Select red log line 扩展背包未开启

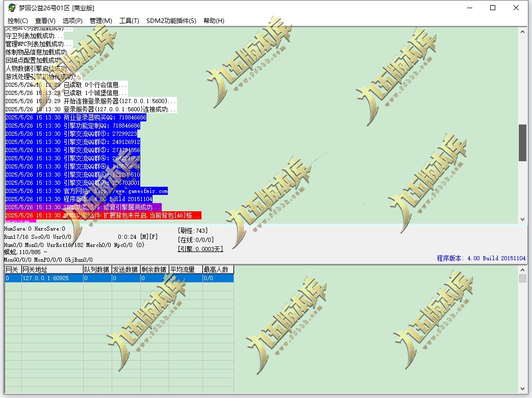click(x=103, y=215)
